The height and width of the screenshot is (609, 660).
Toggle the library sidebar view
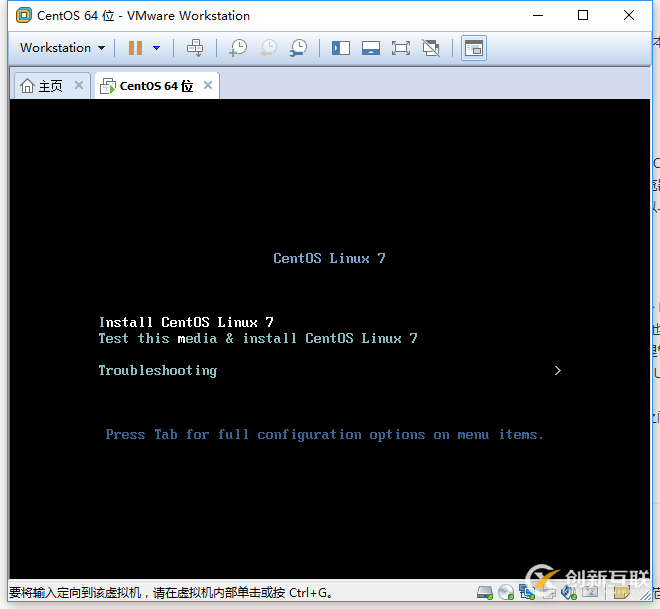(x=341, y=48)
